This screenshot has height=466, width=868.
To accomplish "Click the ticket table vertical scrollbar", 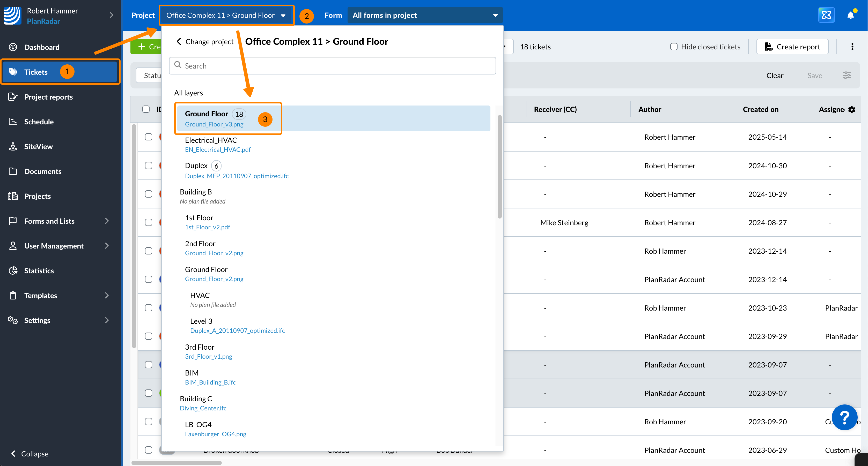I will [x=134, y=236].
